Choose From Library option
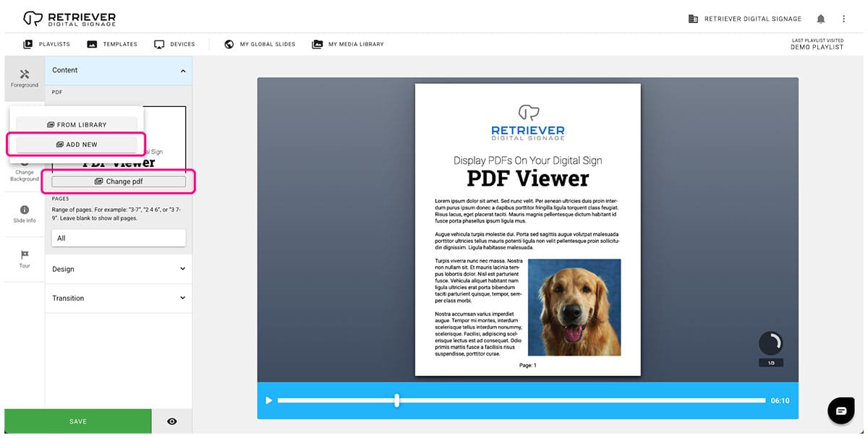Image resolution: width=868 pixels, height=438 pixels. [77, 125]
